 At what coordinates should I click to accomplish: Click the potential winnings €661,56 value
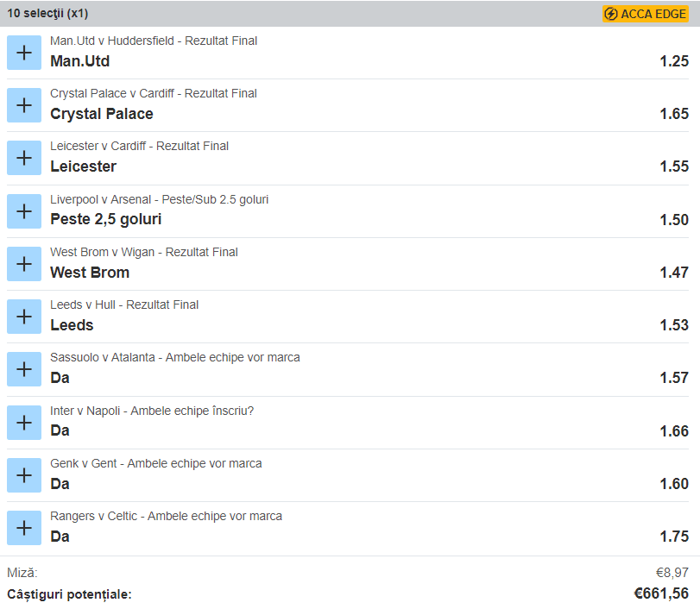[x=660, y=593]
